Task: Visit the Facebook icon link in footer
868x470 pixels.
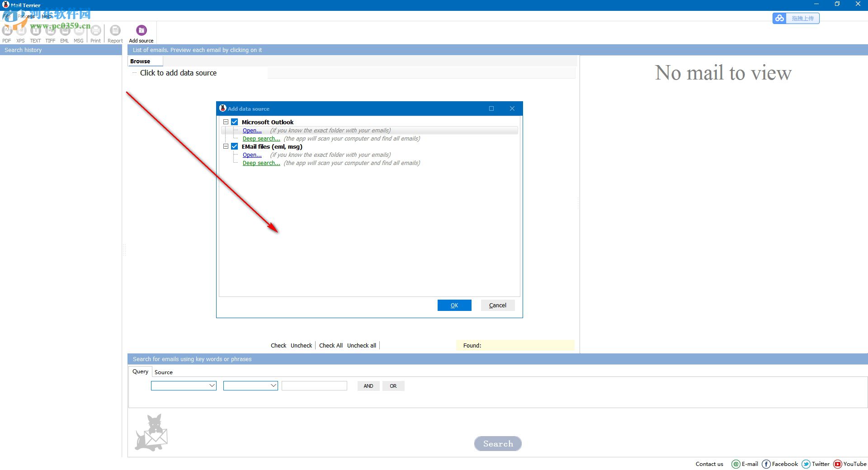Action: (x=766, y=464)
